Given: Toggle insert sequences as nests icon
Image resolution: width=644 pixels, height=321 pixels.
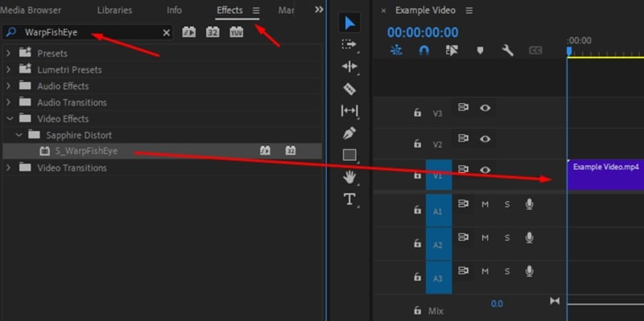Looking at the screenshot, I should point(396,50).
